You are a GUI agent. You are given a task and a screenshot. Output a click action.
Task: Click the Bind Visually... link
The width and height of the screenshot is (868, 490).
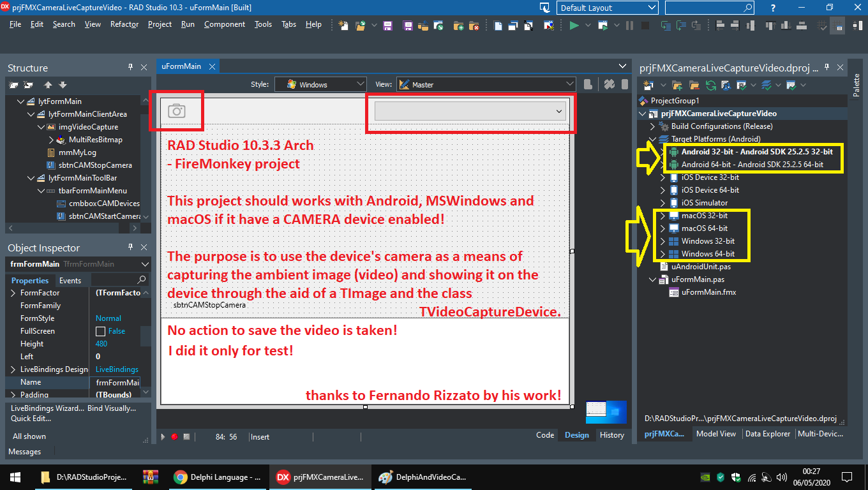pyautogui.click(x=110, y=408)
